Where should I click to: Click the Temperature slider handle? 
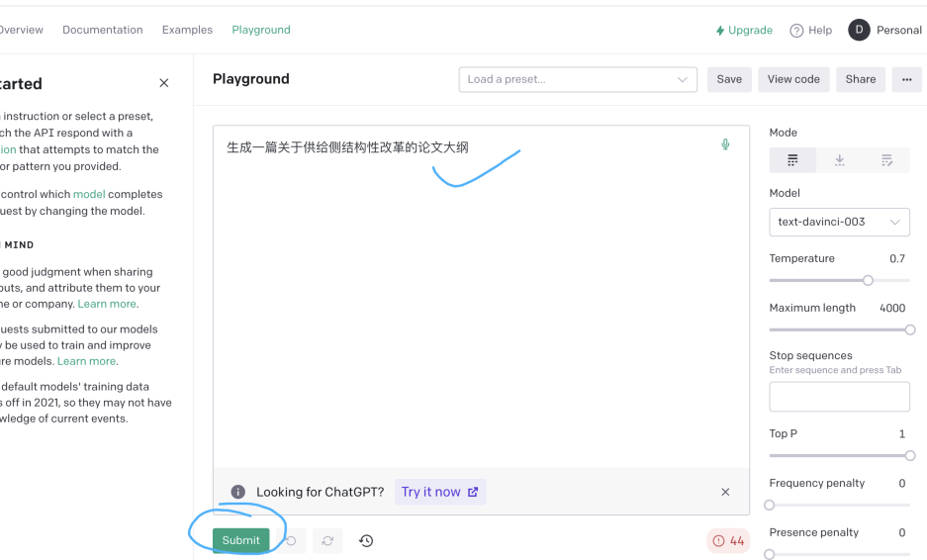868,281
